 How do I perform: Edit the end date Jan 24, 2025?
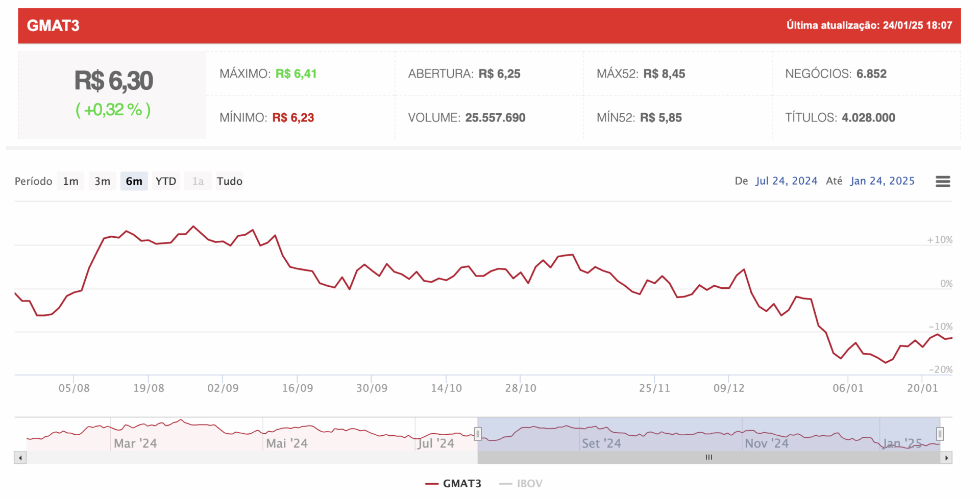tap(882, 181)
